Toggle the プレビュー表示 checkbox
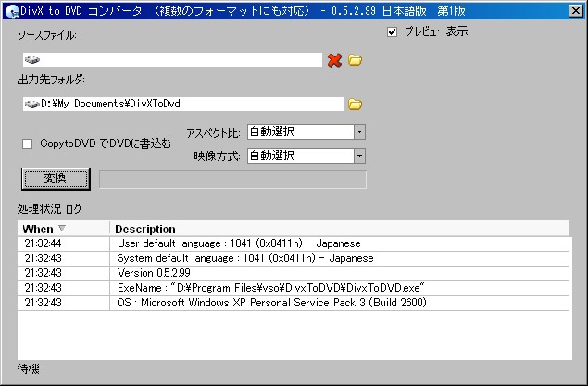The image size is (588, 386). tap(393, 31)
